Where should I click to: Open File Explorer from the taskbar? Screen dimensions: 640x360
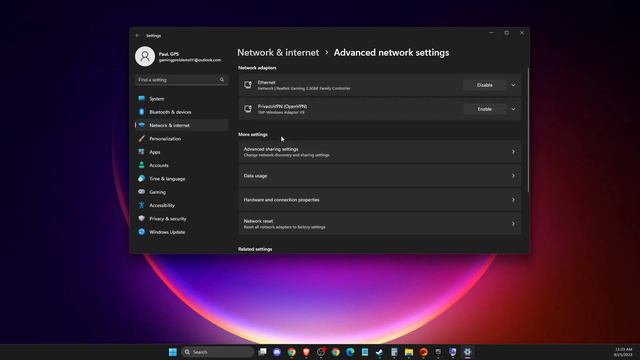[409, 352]
